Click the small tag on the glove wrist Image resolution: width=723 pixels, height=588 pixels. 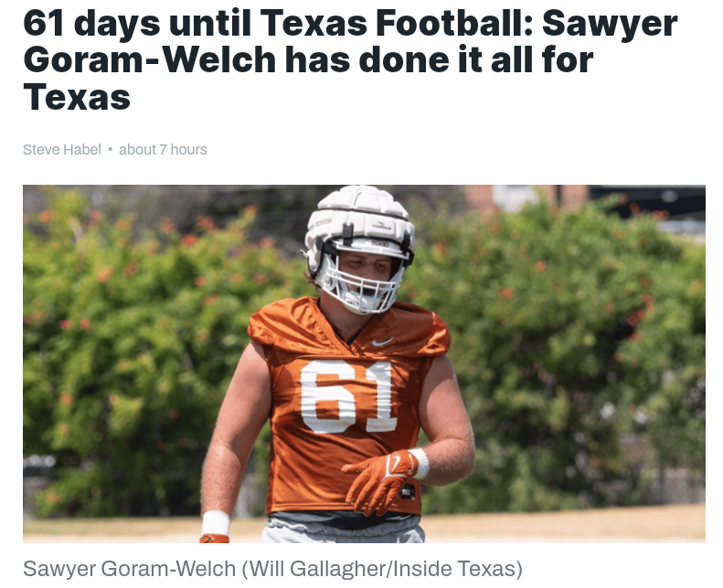pyautogui.click(x=408, y=492)
